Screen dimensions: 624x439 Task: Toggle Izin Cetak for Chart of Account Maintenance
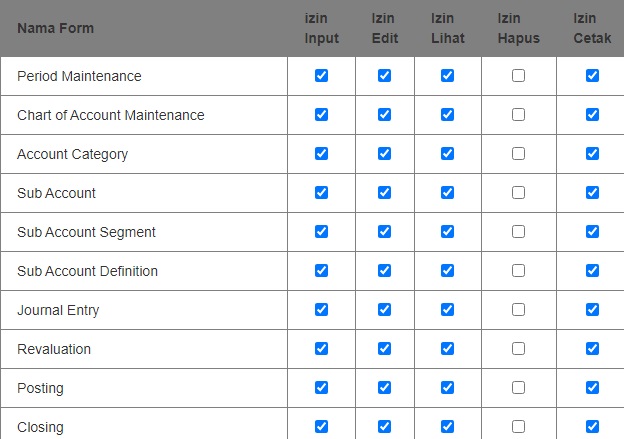click(592, 115)
